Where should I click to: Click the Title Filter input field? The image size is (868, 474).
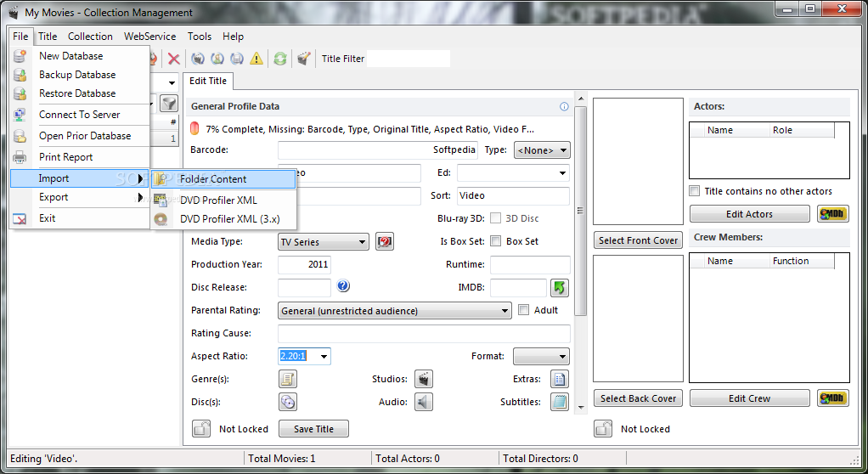pos(409,59)
